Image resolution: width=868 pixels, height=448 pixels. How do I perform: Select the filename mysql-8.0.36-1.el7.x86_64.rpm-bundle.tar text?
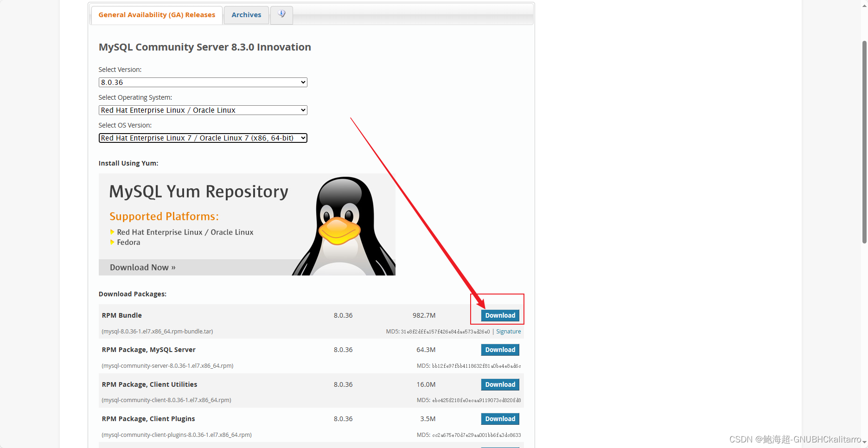(x=157, y=332)
